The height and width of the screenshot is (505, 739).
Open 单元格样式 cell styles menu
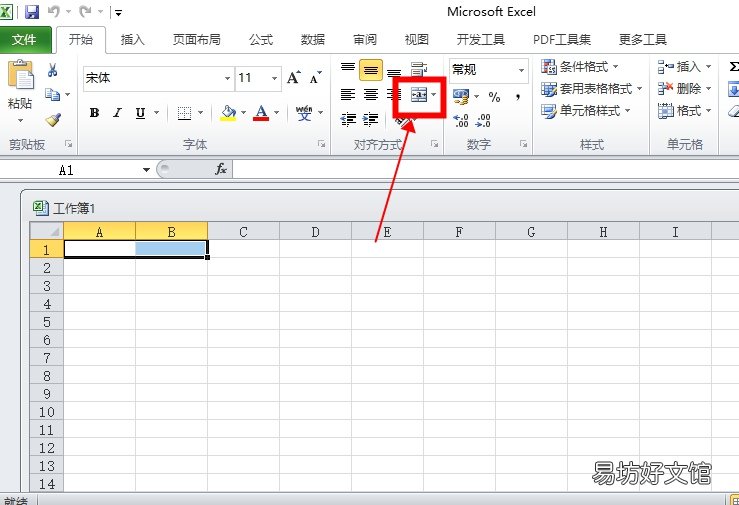pos(586,111)
